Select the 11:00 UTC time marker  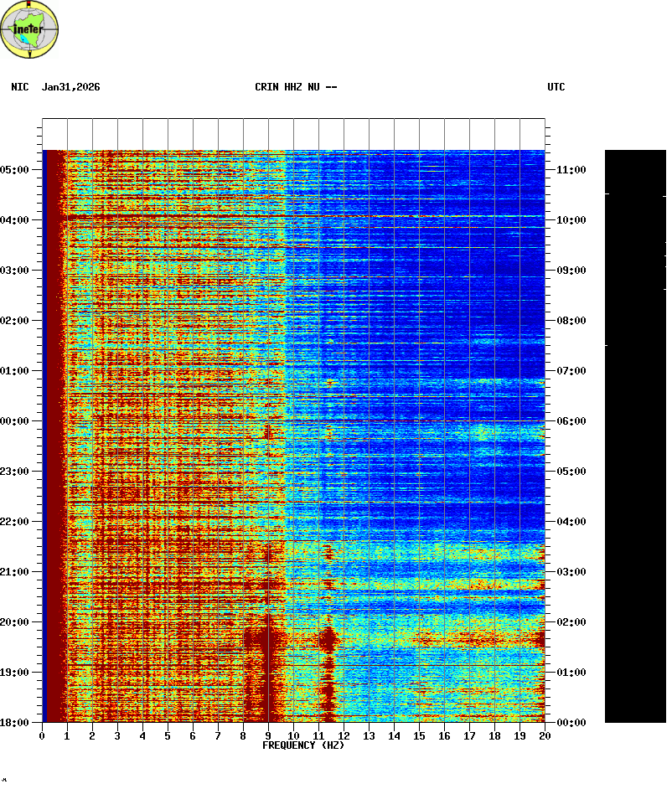571,170
